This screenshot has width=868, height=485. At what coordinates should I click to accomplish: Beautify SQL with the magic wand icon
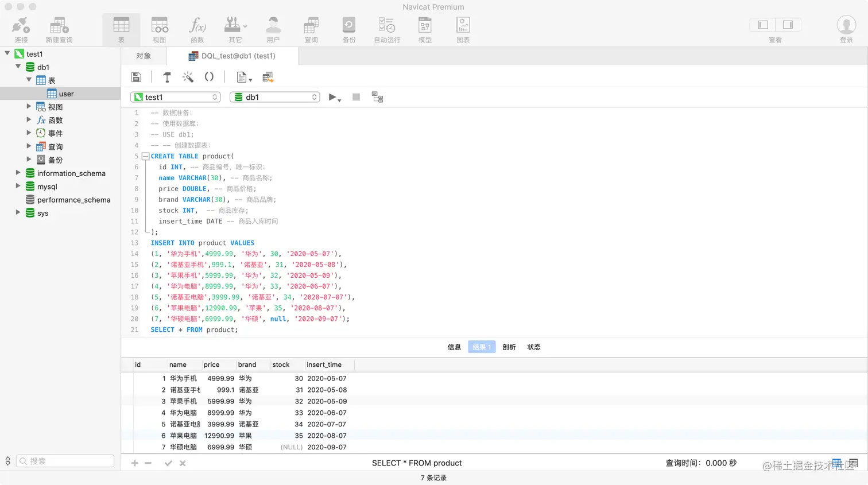pyautogui.click(x=188, y=77)
